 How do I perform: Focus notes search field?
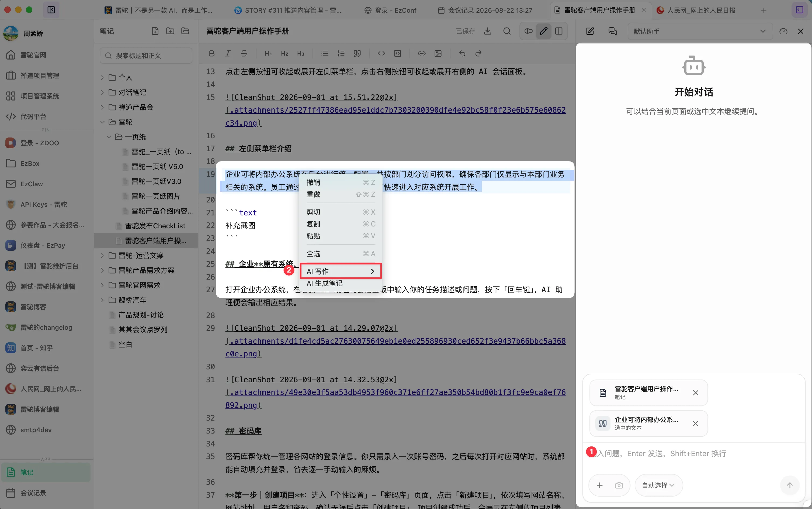point(146,55)
